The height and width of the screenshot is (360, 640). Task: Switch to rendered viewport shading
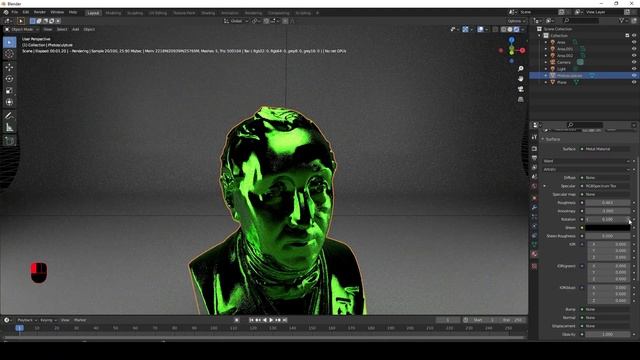[516, 29]
